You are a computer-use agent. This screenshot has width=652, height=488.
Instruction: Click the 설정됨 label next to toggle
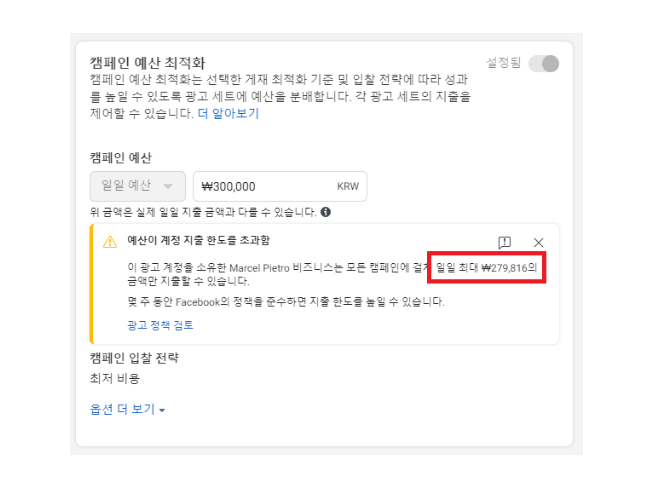(x=503, y=62)
